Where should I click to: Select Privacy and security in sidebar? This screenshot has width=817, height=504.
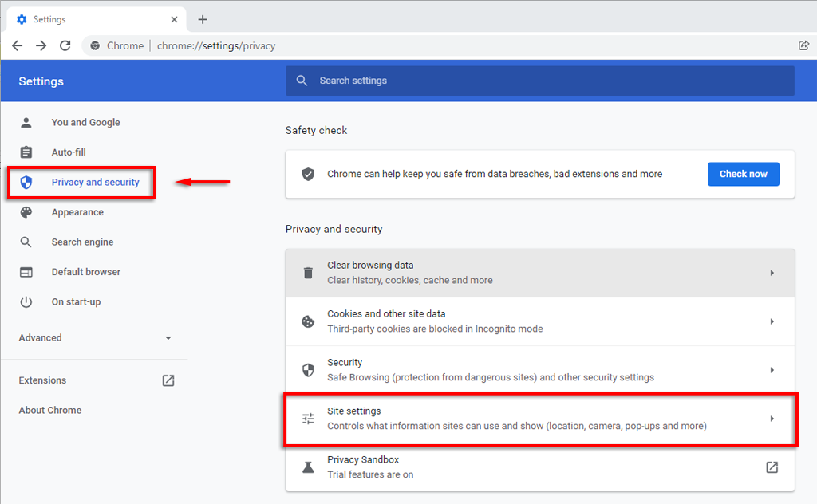95,183
